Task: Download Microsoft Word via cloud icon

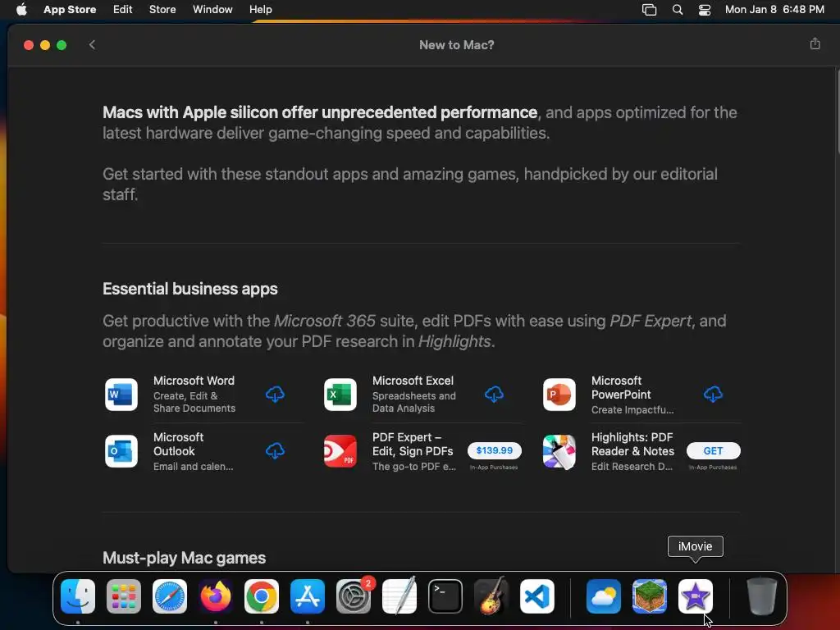Action: pyautogui.click(x=275, y=395)
